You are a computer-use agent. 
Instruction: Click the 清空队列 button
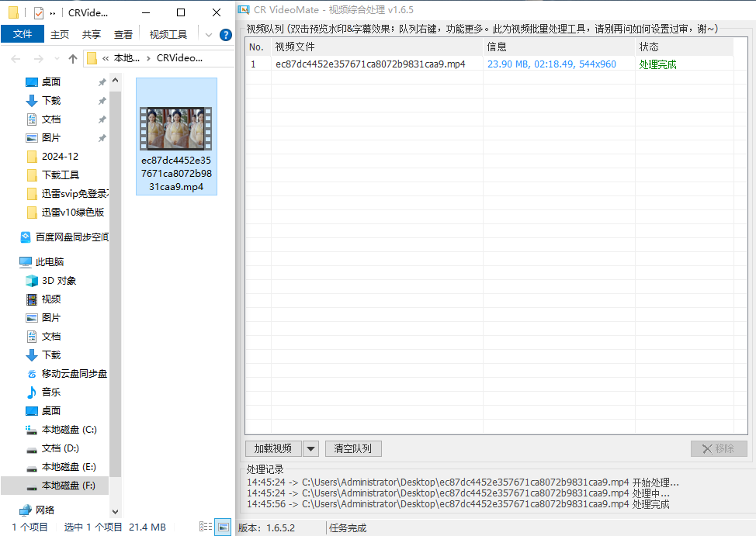(x=353, y=449)
